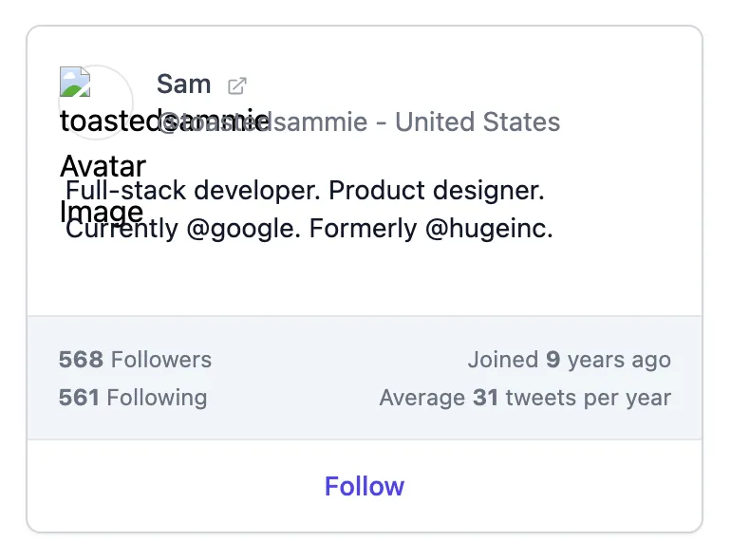The height and width of the screenshot is (560, 731).
Task: Click the profile name Sam
Action: pos(183,84)
